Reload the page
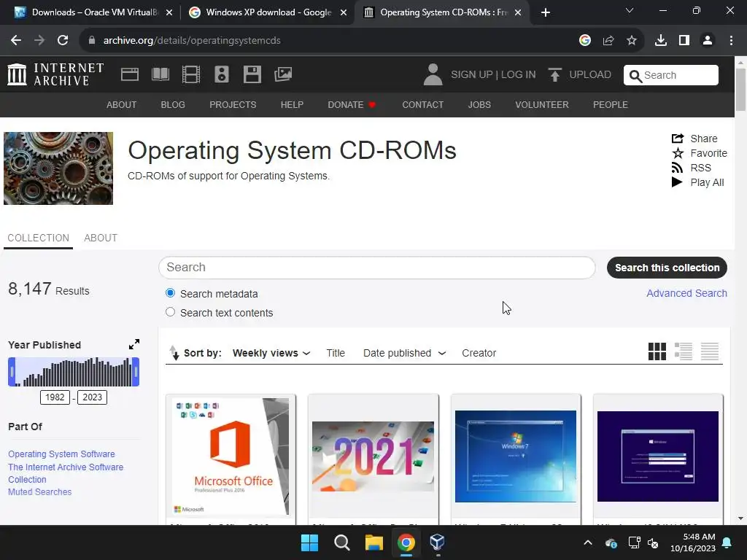 63,41
